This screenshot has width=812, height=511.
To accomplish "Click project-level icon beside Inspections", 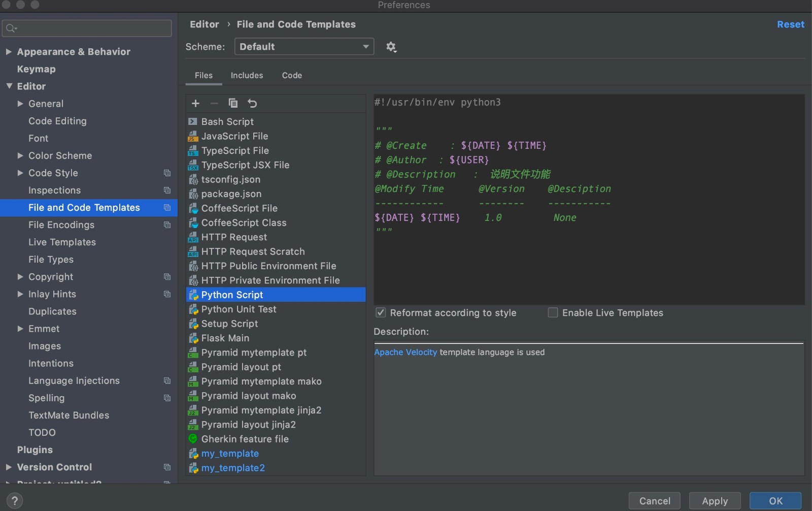I will 167,190.
